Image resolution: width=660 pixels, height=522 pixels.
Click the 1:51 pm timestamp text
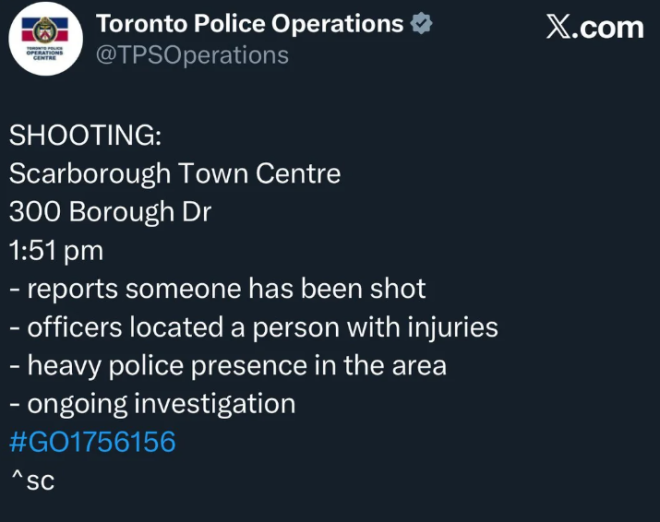tap(56, 251)
